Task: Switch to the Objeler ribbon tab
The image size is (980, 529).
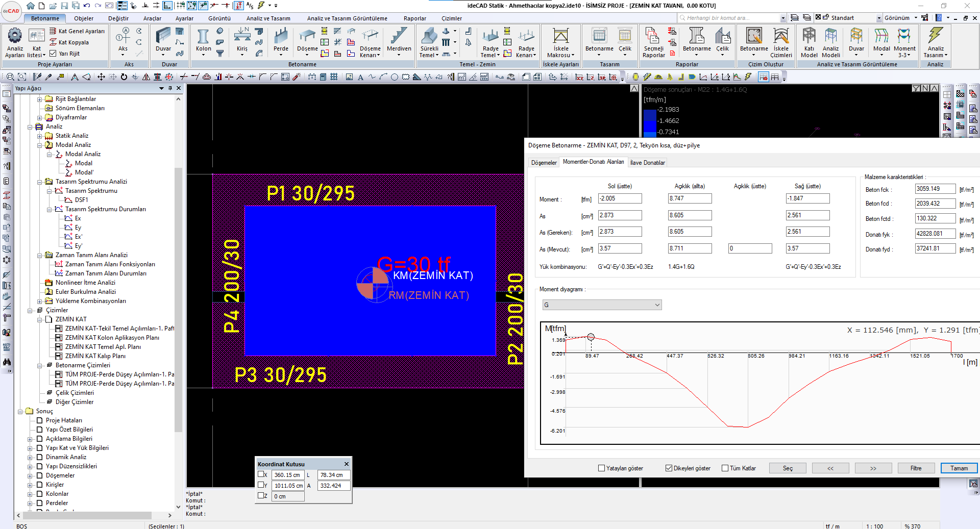Action: pos(84,18)
